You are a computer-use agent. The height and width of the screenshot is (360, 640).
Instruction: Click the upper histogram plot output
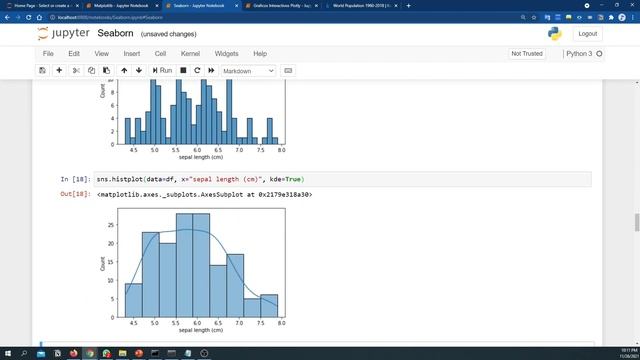(192, 120)
